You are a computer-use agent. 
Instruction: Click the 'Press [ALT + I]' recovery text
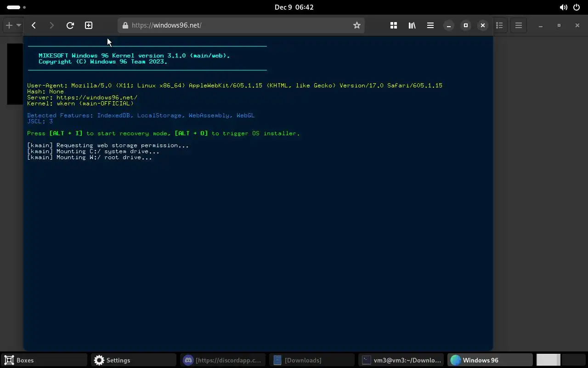pos(164,133)
